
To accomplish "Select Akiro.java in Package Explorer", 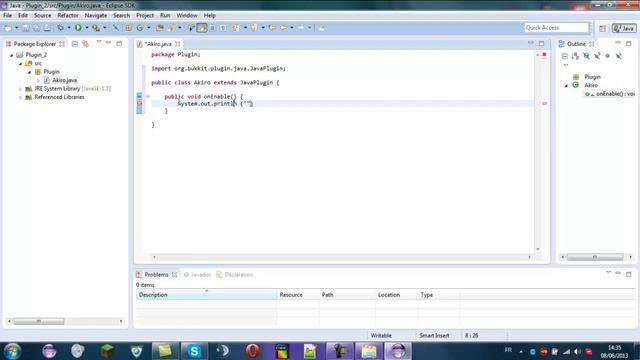I will point(60,80).
